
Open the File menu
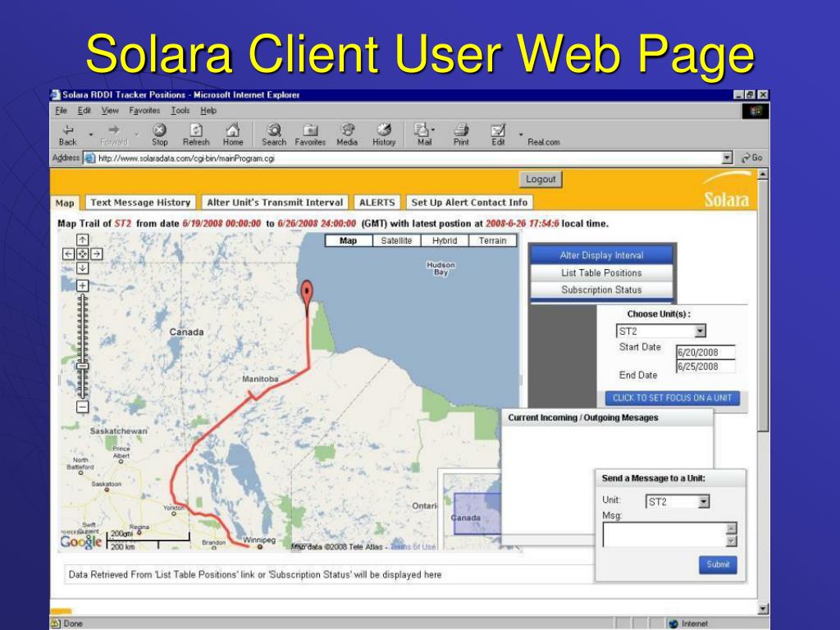(x=61, y=111)
